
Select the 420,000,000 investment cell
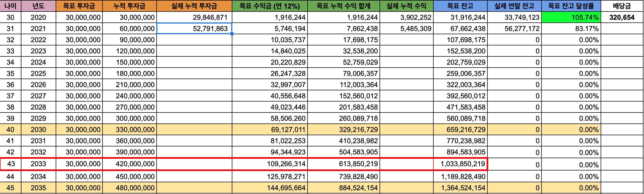pyautogui.click(x=130, y=164)
